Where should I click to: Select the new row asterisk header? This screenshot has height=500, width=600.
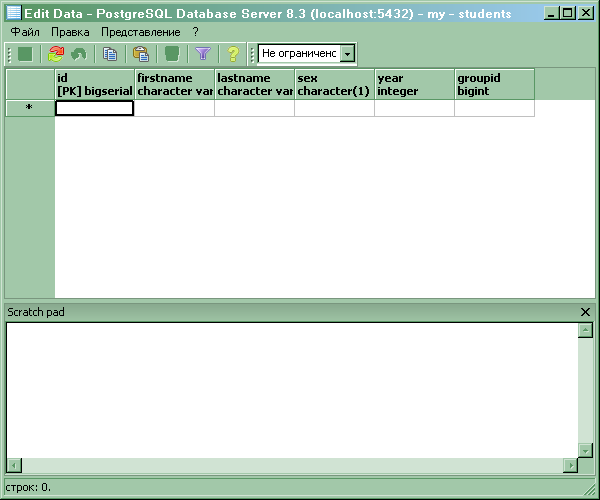29,108
